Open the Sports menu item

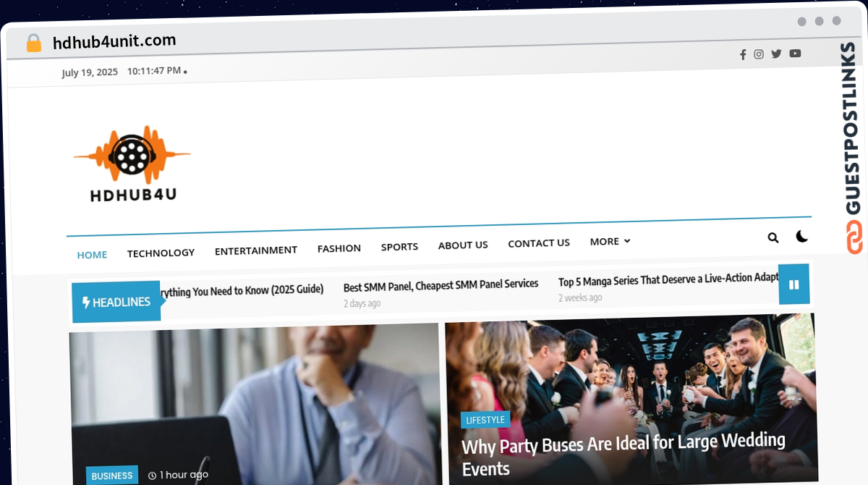pos(399,247)
